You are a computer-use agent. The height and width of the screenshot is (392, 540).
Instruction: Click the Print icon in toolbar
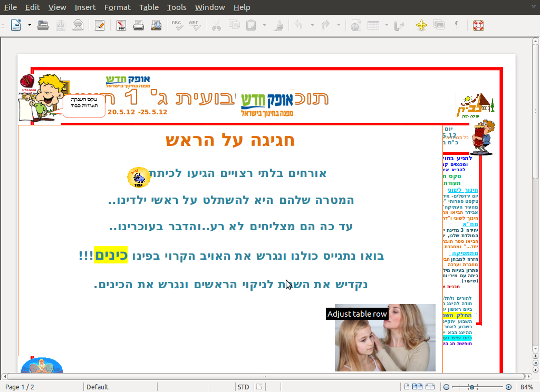[x=139, y=25]
